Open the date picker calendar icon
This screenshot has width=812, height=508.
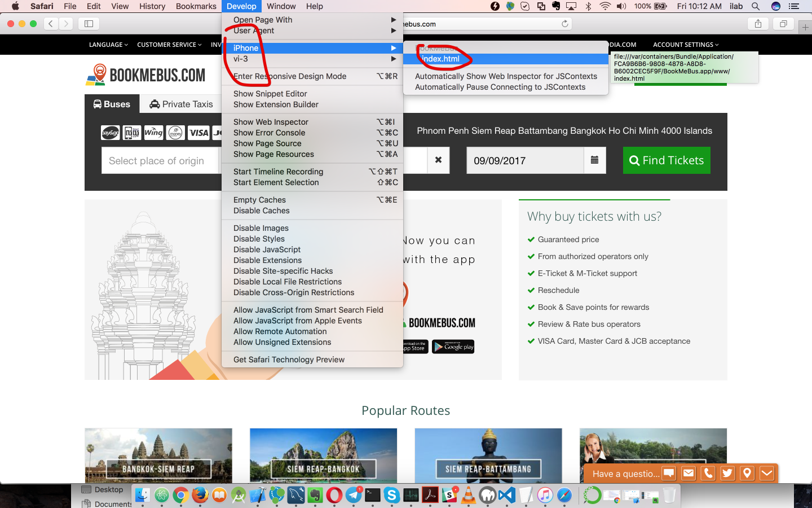tap(594, 160)
